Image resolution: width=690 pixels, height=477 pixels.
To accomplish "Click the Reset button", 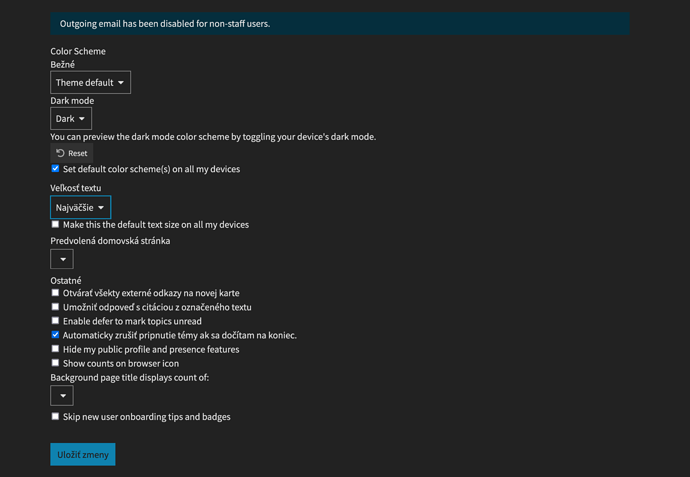I will 72,153.
